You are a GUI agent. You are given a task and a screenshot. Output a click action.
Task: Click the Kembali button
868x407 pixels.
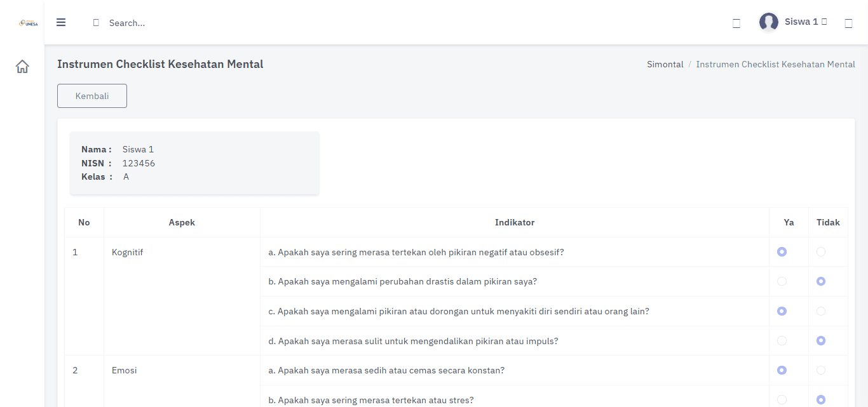(92, 96)
